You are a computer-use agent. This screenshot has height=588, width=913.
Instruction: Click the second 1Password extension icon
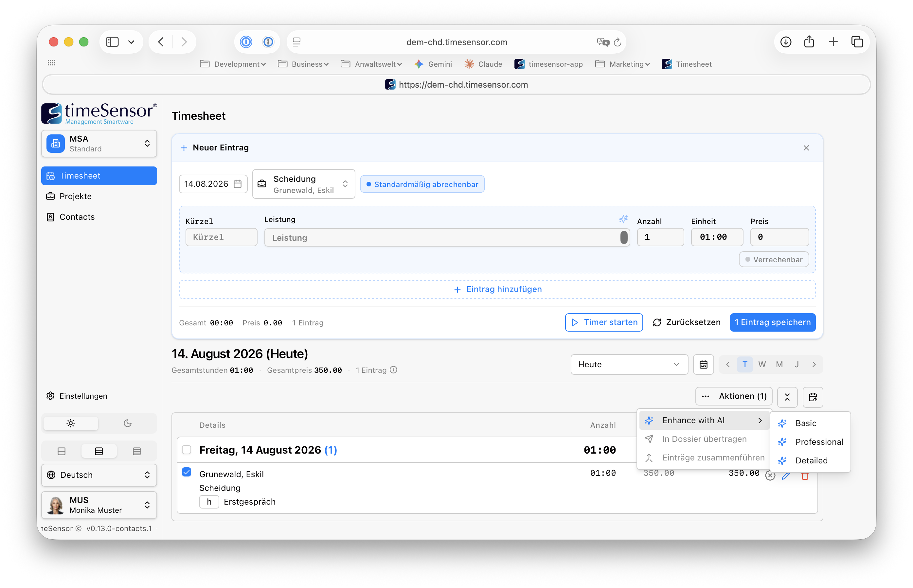pyautogui.click(x=269, y=42)
